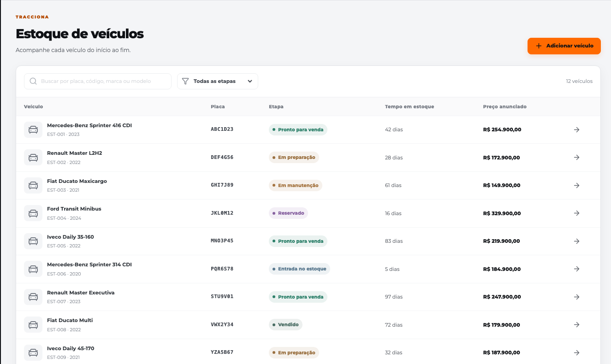Focus the plate and model search field
611x364 pixels.
[98, 81]
